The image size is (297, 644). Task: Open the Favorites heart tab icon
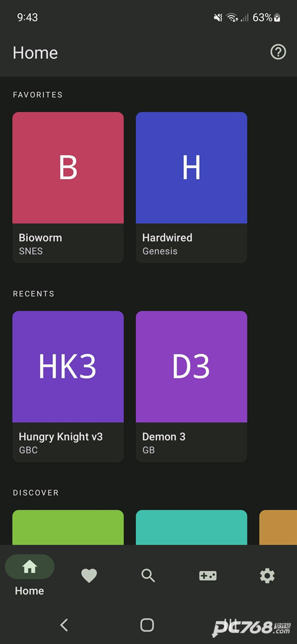click(89, 575)
